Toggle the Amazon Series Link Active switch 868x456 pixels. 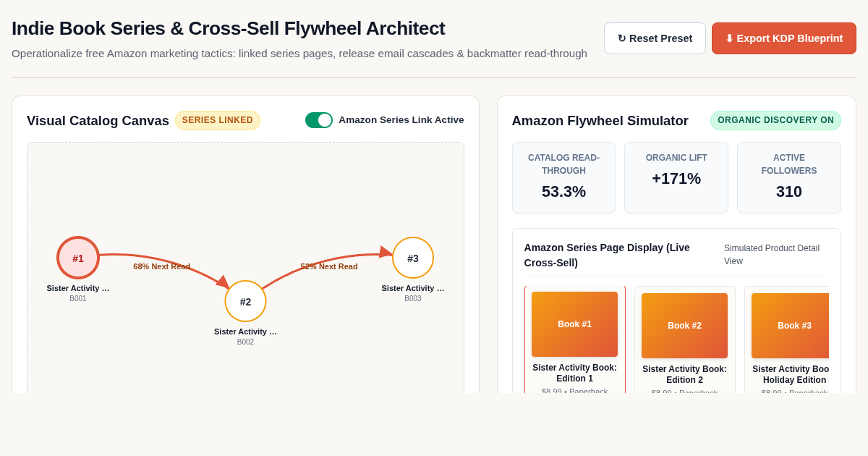319,120
